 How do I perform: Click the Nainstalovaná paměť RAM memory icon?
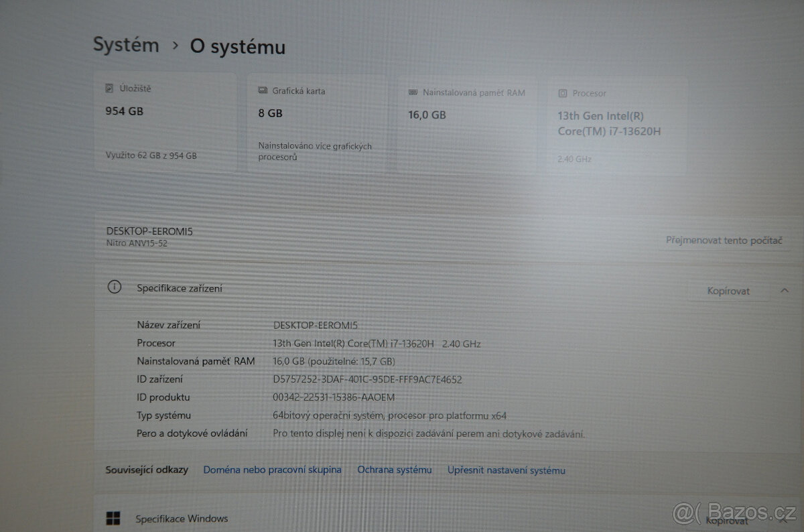pos(411,92)
